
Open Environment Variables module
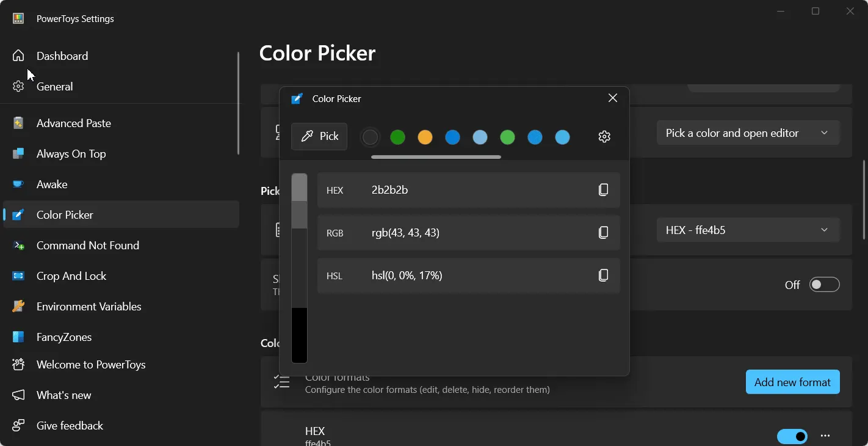121,306
